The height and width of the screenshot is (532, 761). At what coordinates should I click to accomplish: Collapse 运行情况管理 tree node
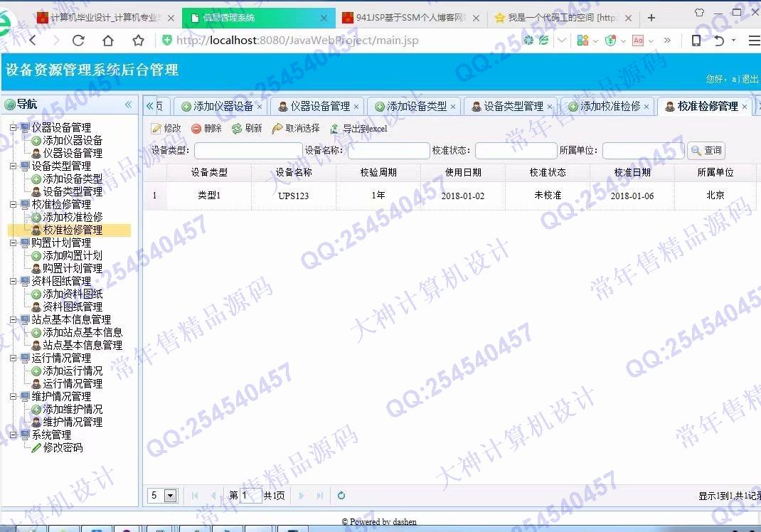(x=13, y=358)
